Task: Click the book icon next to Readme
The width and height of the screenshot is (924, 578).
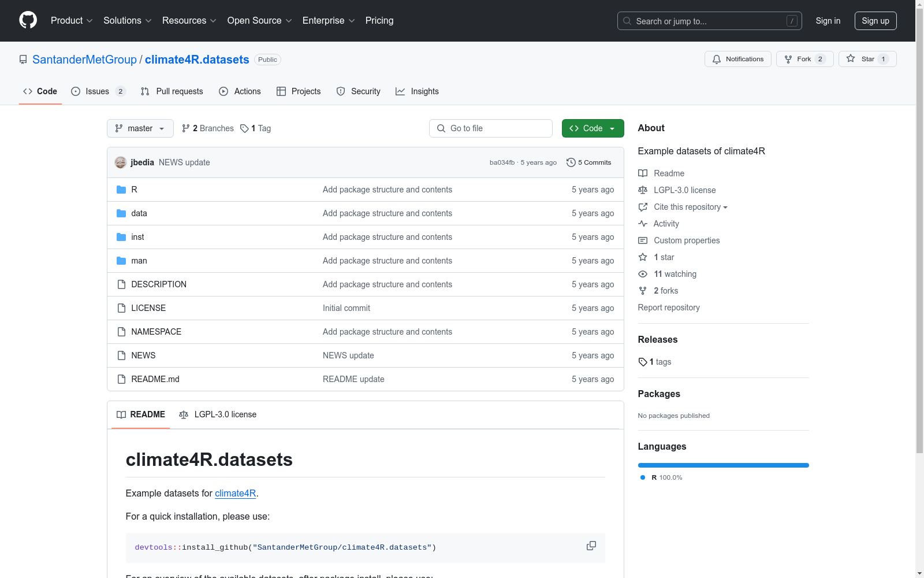Action: coord(643,173)
